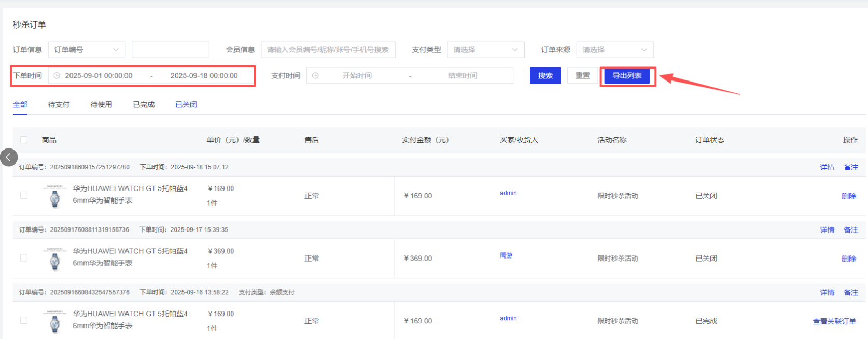Toggle the select-all checkbox in table header

point(24,140)
